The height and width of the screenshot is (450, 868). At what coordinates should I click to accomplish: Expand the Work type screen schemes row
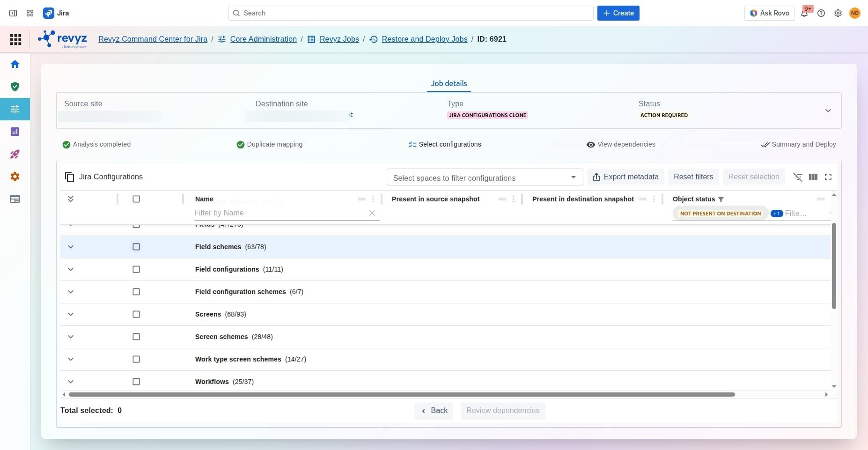[x=71, y=359]
